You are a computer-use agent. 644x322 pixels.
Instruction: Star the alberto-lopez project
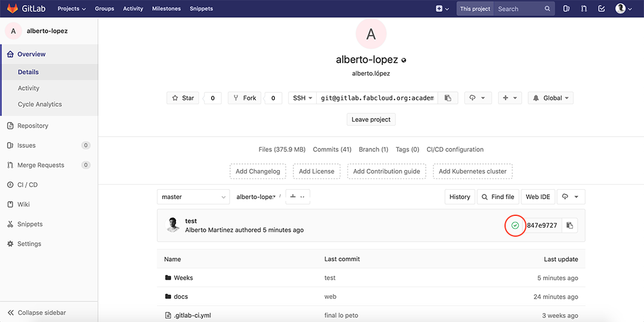coord(183,98)
